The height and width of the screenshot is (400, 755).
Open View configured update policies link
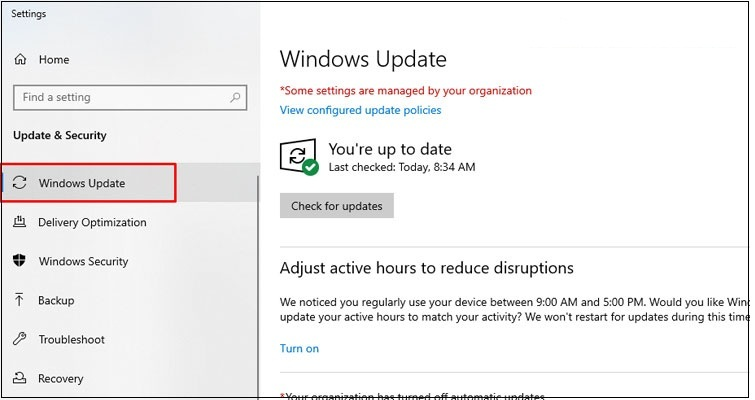[x=360, y=110]
